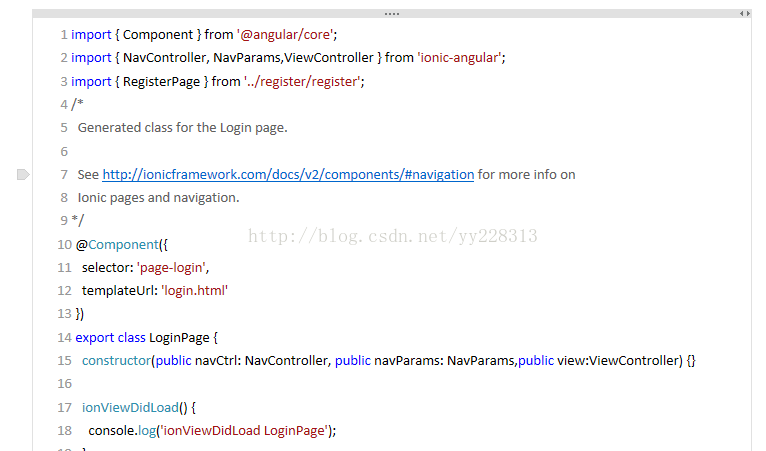Viewport: 766px width, 451px height.
Task: Click line number 6 in gutter
Action: click(64, 151)
